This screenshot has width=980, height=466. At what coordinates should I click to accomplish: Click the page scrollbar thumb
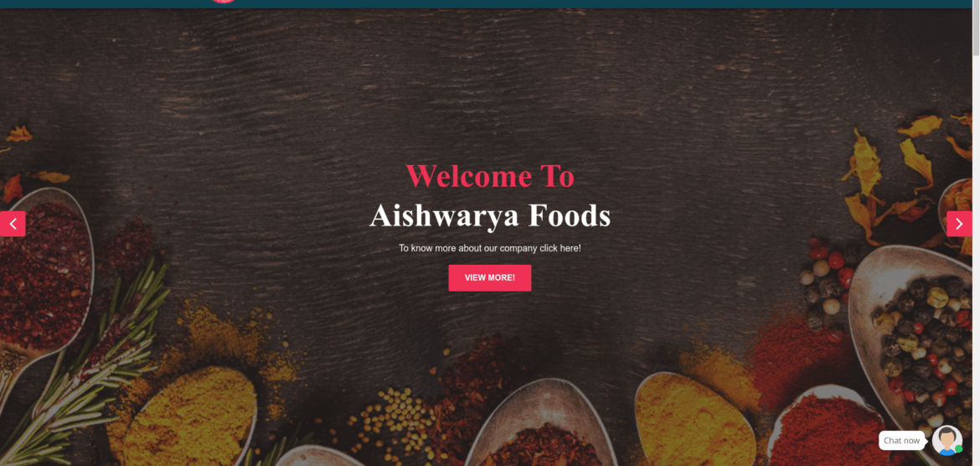tap(976, 28)
